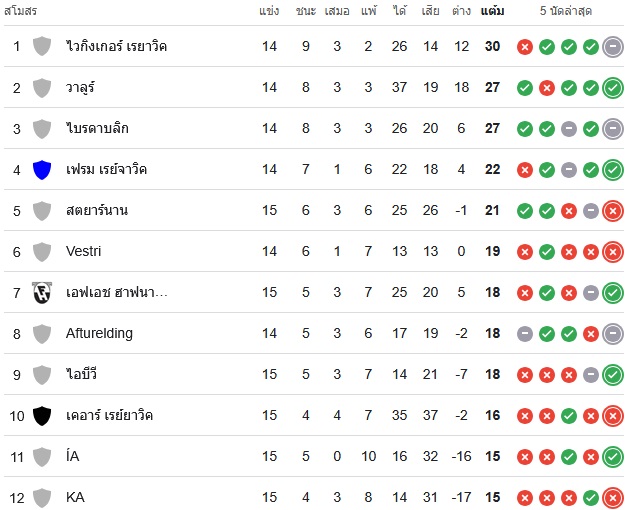This screenshot has height=510, width=629.
Task: Open the เอฟเอช ฮาฟนา… team link
Action: click(116, 292)
